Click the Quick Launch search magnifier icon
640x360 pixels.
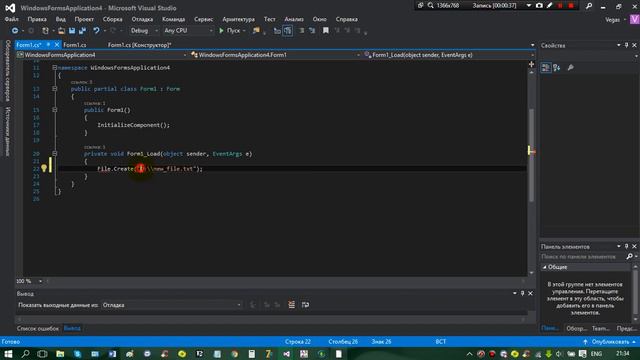(589, 6)
